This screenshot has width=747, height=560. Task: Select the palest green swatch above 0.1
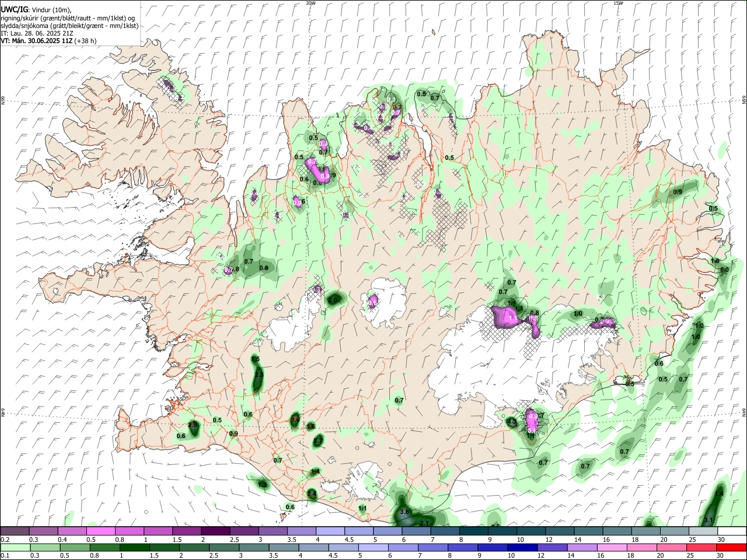pyautogui.click(x=15, y=548)
